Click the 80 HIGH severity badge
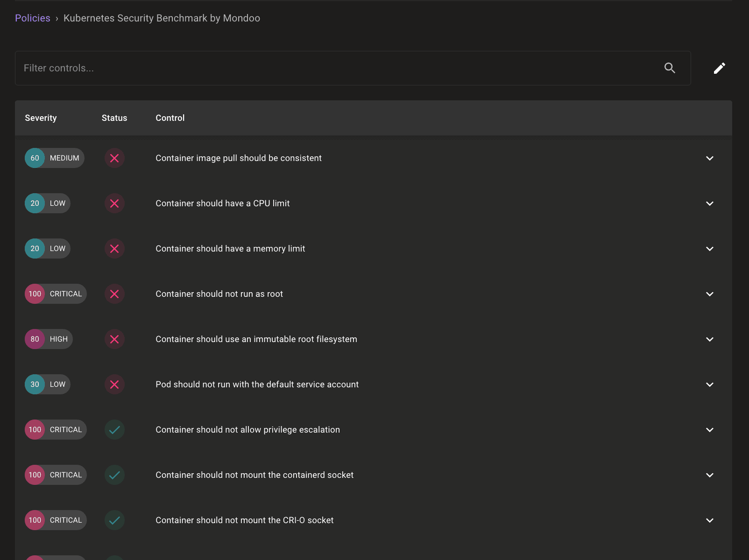Screen dimensions: 749x560 click(x=49, y=339)
